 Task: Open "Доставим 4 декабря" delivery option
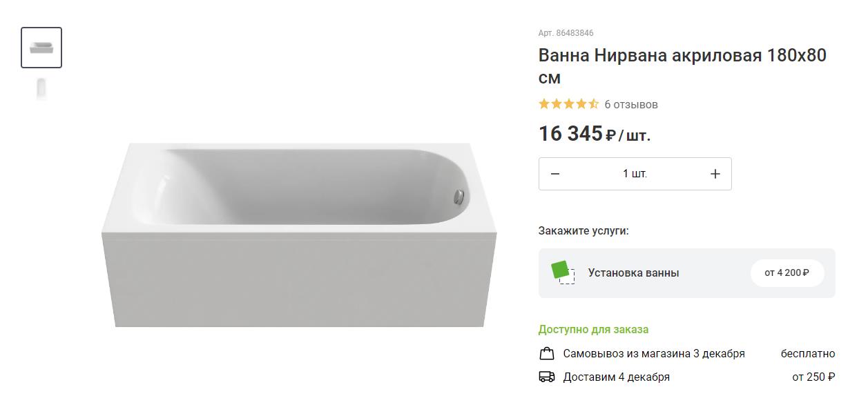pyautogui.click(x=616, y=377)
